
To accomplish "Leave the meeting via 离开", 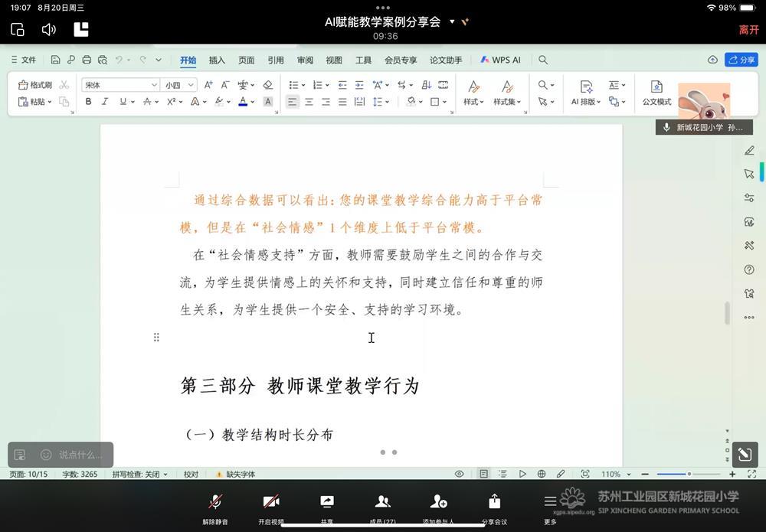I will 748,30.
